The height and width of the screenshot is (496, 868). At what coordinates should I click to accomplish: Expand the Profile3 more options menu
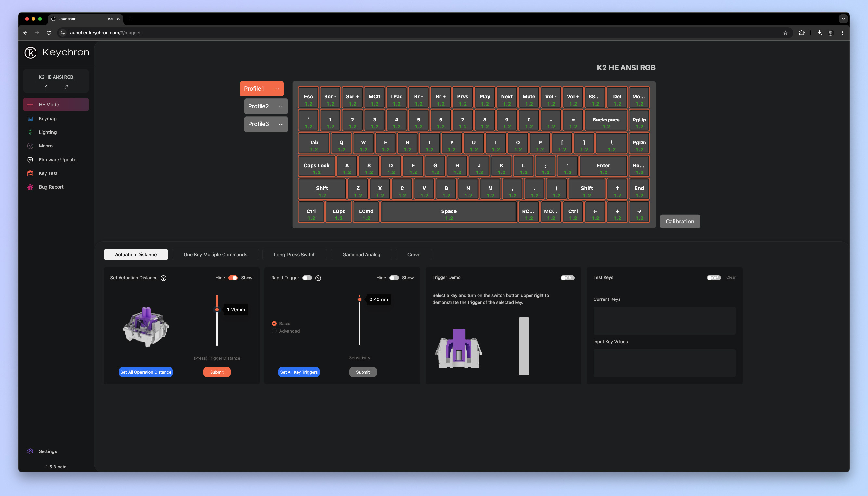pyautogui.click(x=281, y=124)
